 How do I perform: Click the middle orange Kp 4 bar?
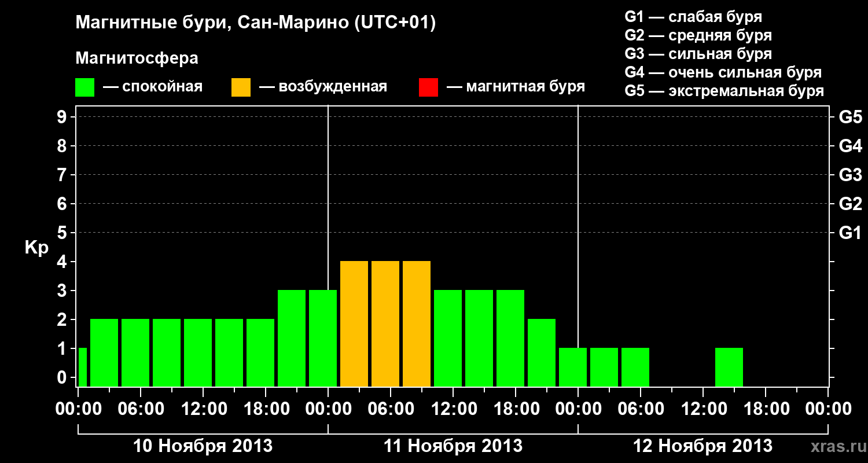point(385,324)
